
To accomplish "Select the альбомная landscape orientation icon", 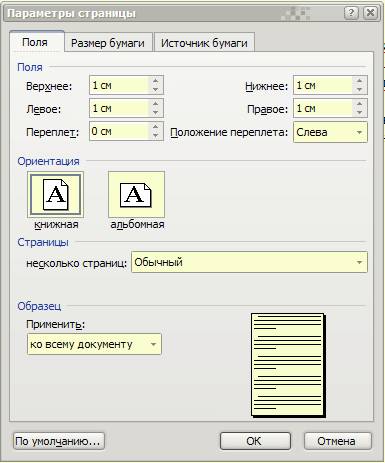I will pyautogui.click(x=136, y=194).
